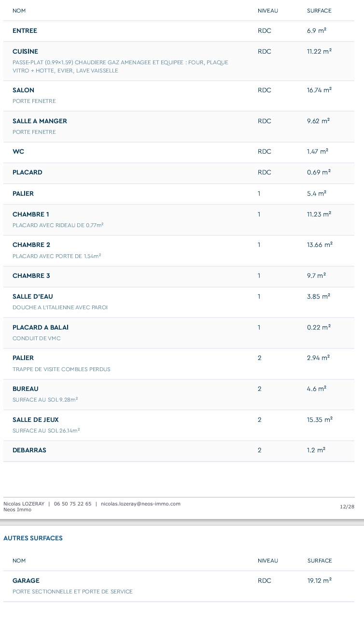Click the AUTRES SURFACES section heading
Screen dimensions: 364x621
tap(33, 538)
